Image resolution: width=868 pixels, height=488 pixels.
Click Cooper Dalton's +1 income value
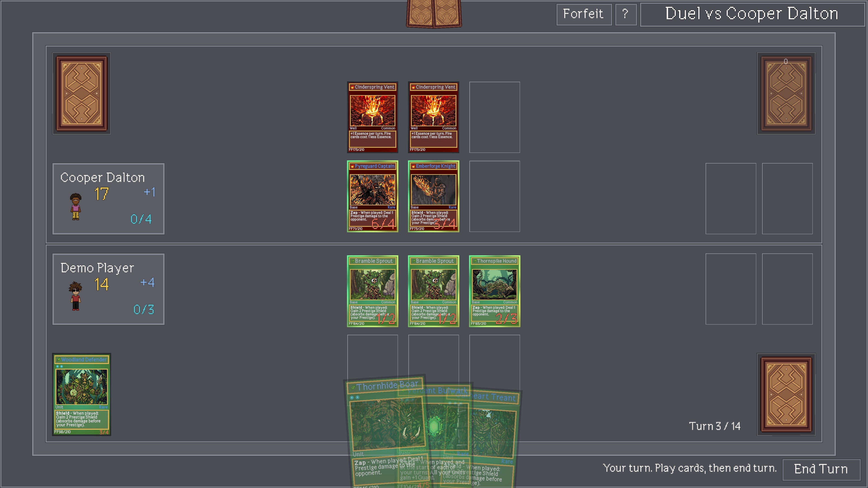[149, 192]
